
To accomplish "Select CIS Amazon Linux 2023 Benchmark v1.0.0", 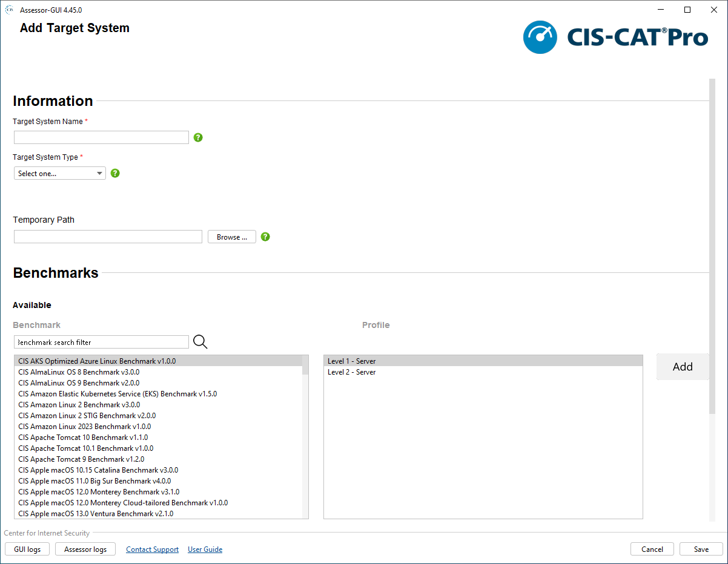I will point(85,427).
